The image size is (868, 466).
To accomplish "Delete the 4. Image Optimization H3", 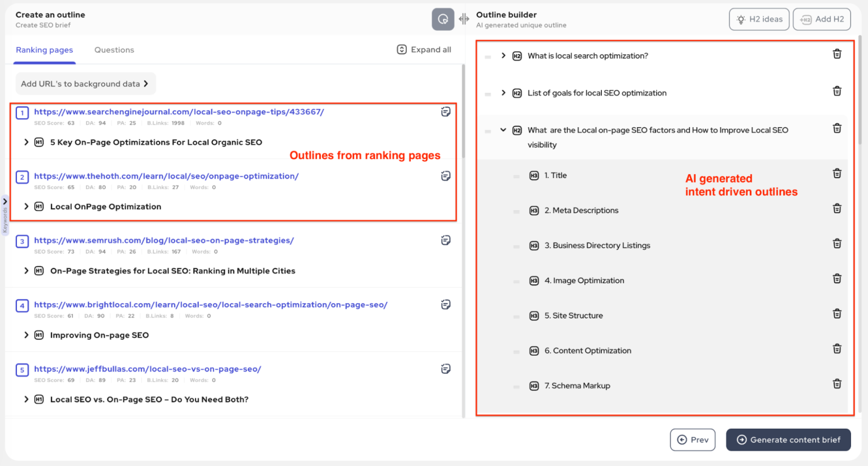I will pyautogui.click(x=837, y=279).
